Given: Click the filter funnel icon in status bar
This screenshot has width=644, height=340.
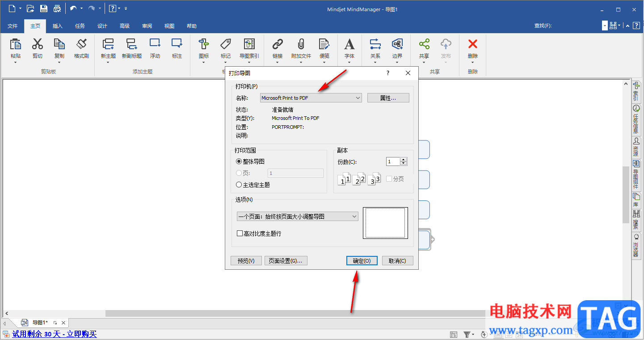Looking at the screenshot, I should coord(467,334).
